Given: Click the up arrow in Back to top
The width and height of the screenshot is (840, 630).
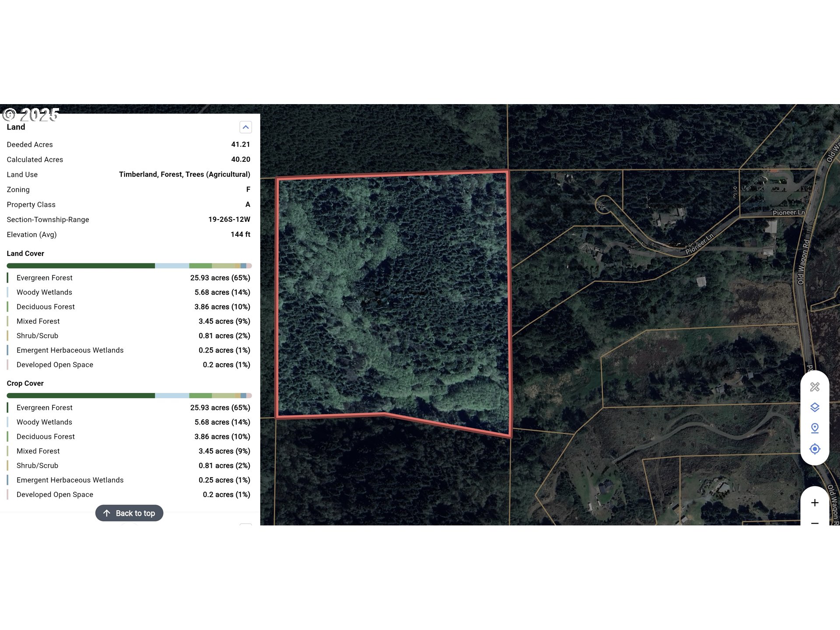Looking at the screenshot, I should click(107, 513).
